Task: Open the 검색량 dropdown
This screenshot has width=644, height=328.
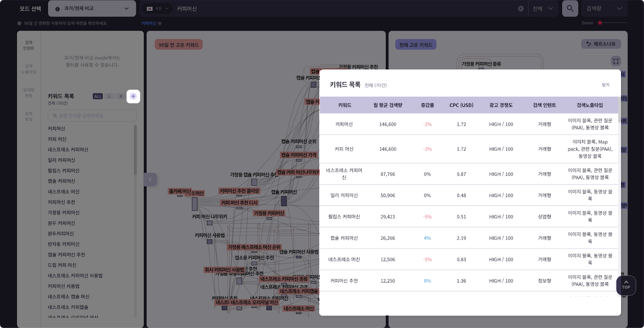Action: point(604,8)
